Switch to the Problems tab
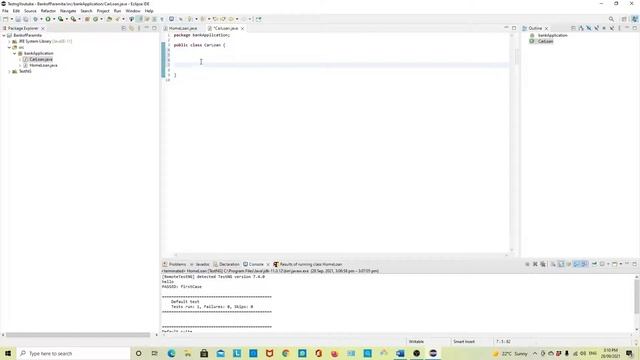This screenshot has height=360, width=640. [x=175, y=264]
